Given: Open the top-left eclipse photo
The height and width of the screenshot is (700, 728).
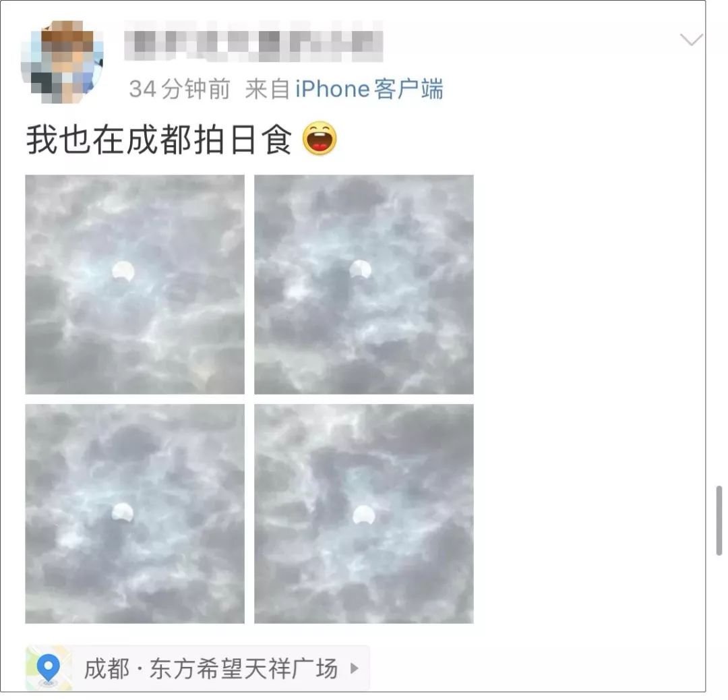Looking at the screenshot, I should pos(135,285).
